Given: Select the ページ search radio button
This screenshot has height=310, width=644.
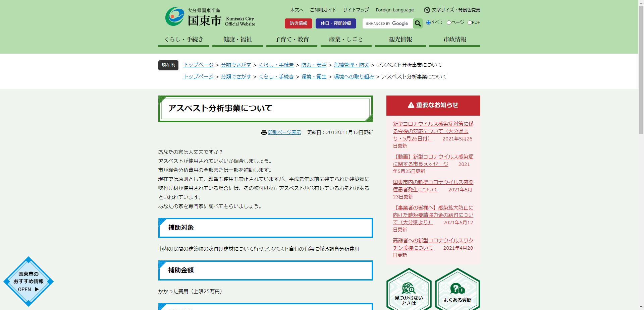Looking at the screenshot, I should tap(448, 22).
